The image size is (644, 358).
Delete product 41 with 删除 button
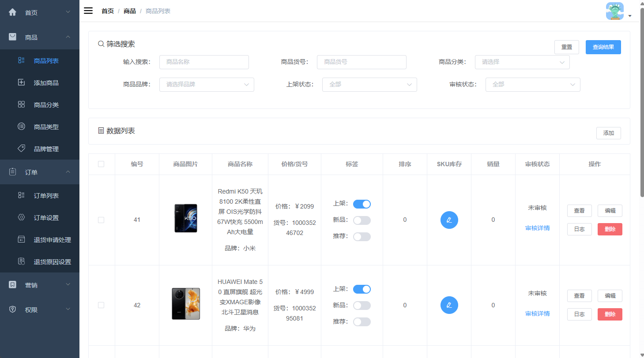[610, 229]
